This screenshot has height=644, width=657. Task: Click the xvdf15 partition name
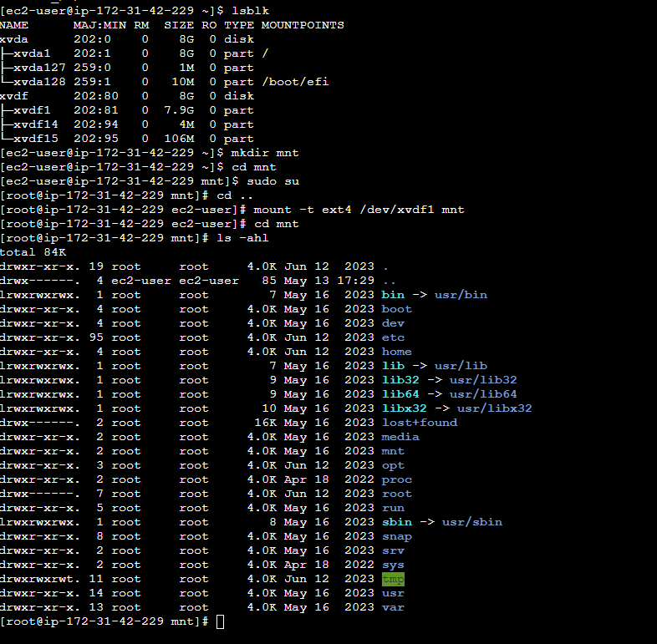click(x=36, y=139)
